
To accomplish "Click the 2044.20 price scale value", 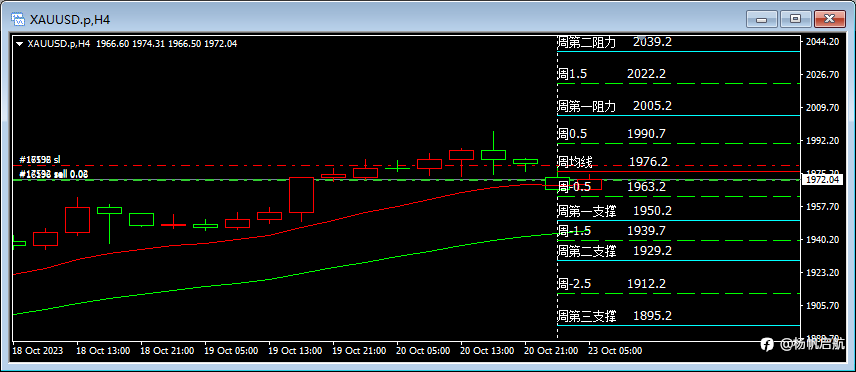I will click(824, 42).
